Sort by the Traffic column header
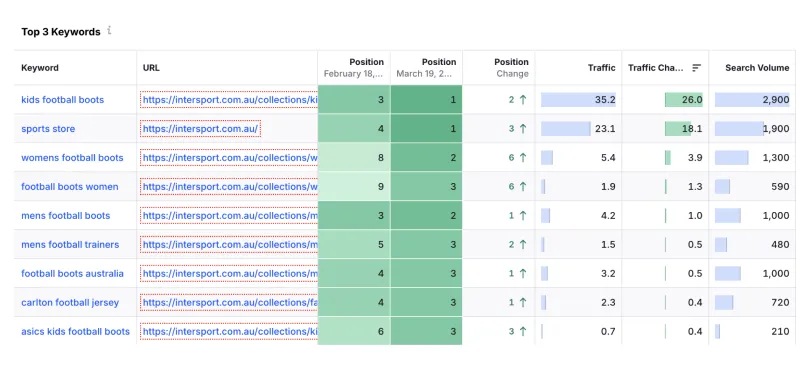The image size is (810, 370). (602, 68)
